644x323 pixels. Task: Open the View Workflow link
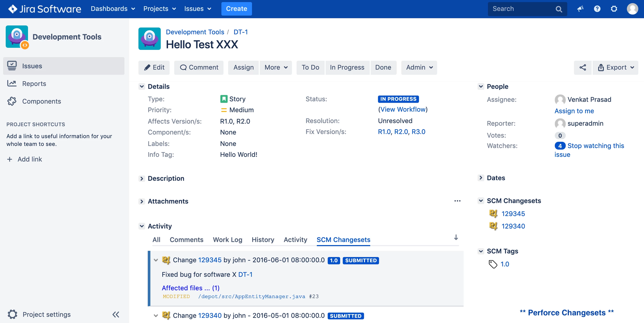tap(403, 109)
